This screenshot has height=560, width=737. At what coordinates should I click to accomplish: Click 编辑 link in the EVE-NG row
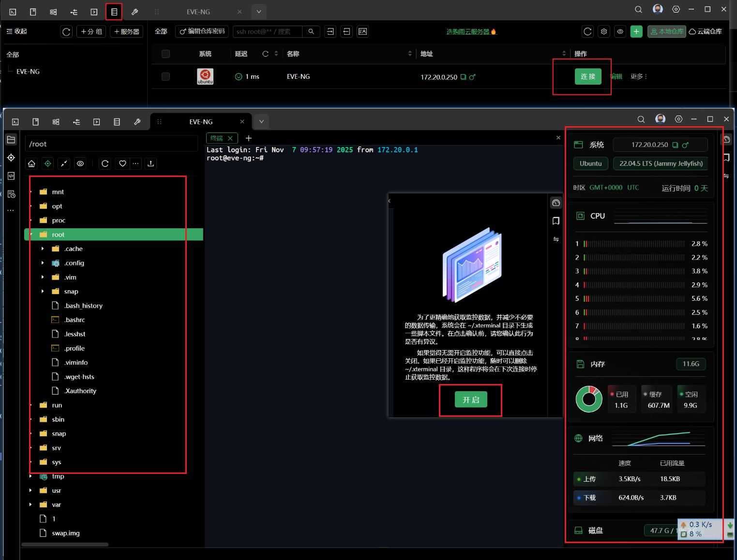616,76
